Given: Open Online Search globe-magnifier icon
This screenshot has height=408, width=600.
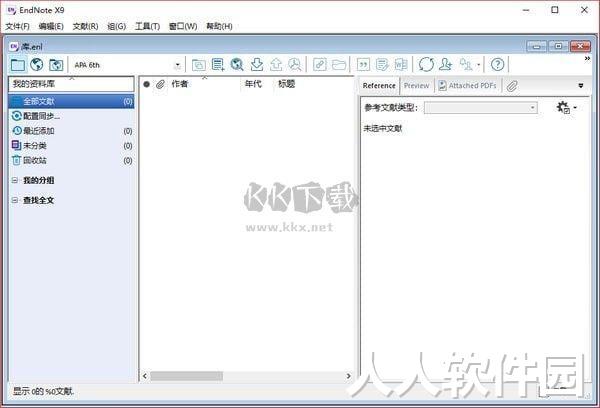Looking at the screenshot, I should (237, 65).
